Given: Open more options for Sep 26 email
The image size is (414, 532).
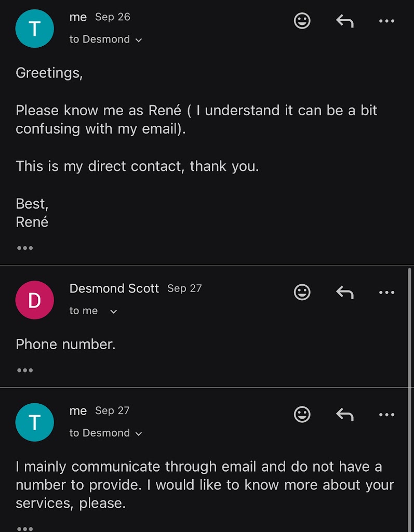Looking at the screenshot, I should click(x=386, y=21).
